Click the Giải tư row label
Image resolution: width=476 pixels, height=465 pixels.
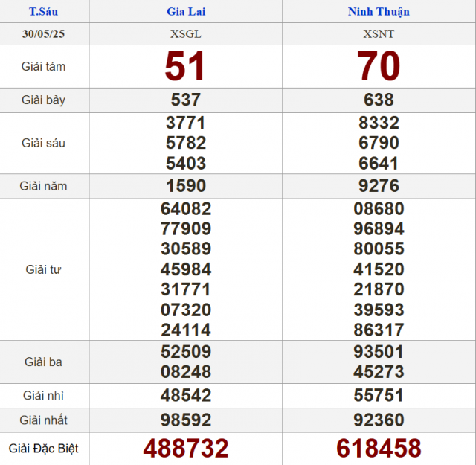(x=43, y=269)
